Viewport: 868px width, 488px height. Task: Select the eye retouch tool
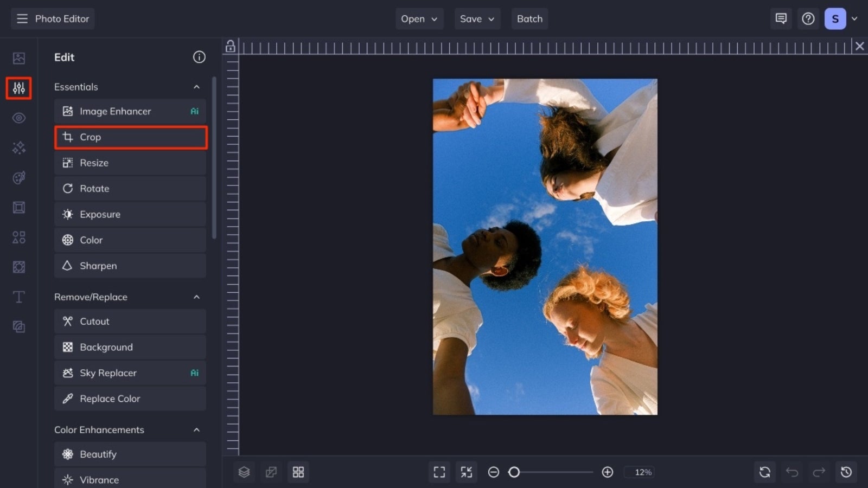click(x=18, y=118)
